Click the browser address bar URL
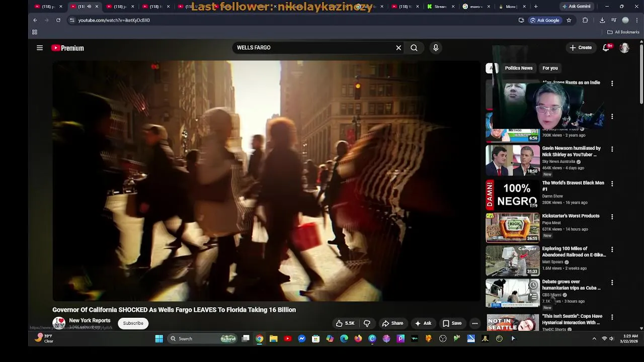 tap(114, 20)
